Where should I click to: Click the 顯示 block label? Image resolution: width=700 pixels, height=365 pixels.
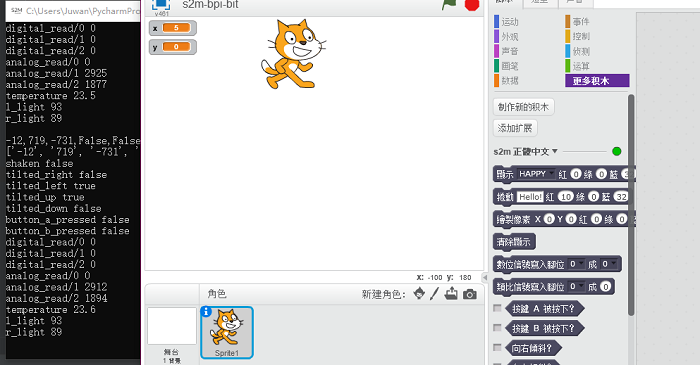point(505,174)
